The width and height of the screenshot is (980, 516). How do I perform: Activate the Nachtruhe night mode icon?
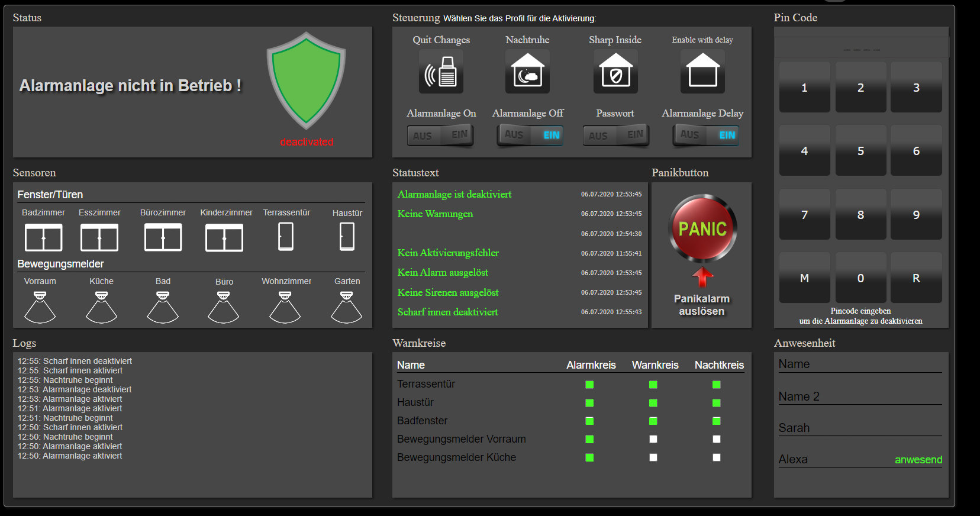pyautogui.click(x=527, y=71)
